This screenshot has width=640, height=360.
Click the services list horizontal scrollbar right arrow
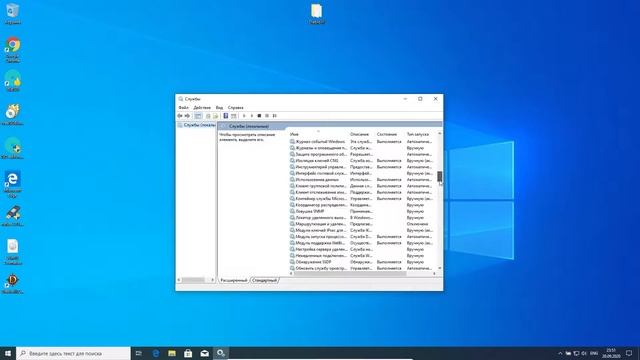[434, 274]
